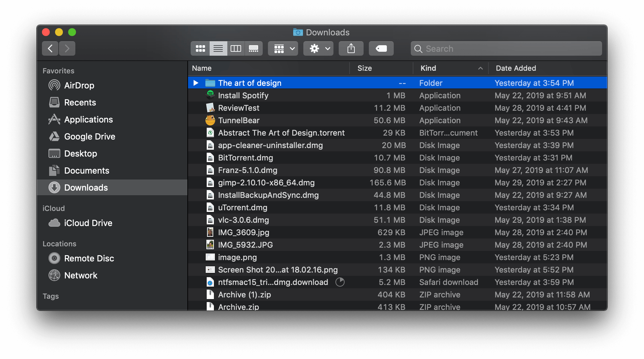Switch to gallery view mode
Screen dimensions: 644x359
(253, 48)
